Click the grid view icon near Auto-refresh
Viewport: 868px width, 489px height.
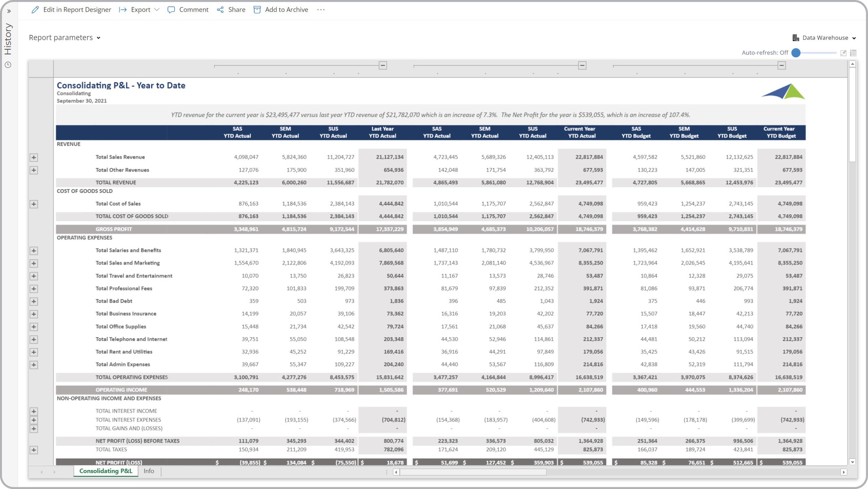853,53
